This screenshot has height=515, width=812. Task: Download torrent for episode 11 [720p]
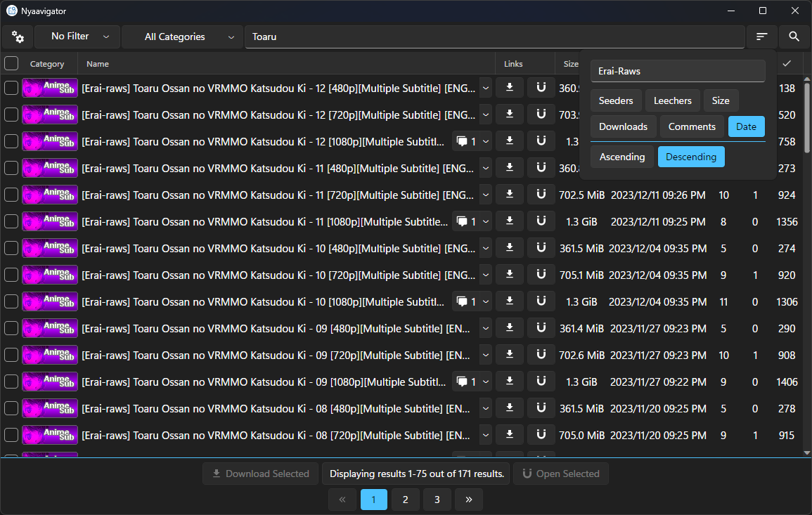[510, 195]
